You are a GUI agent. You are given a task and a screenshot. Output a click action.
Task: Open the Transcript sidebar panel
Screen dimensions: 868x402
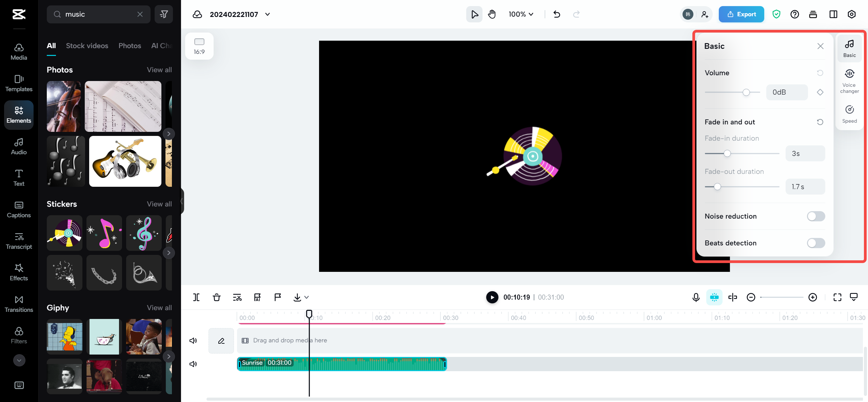pyautogui.click(x=19, y=241)
